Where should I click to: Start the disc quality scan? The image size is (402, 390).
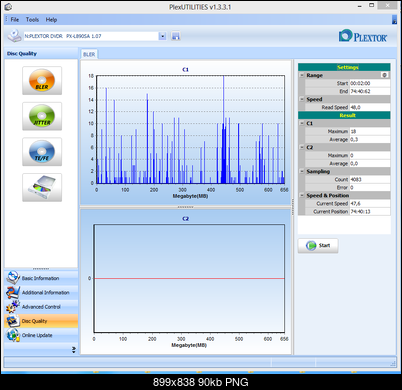[x=318, y=246]
